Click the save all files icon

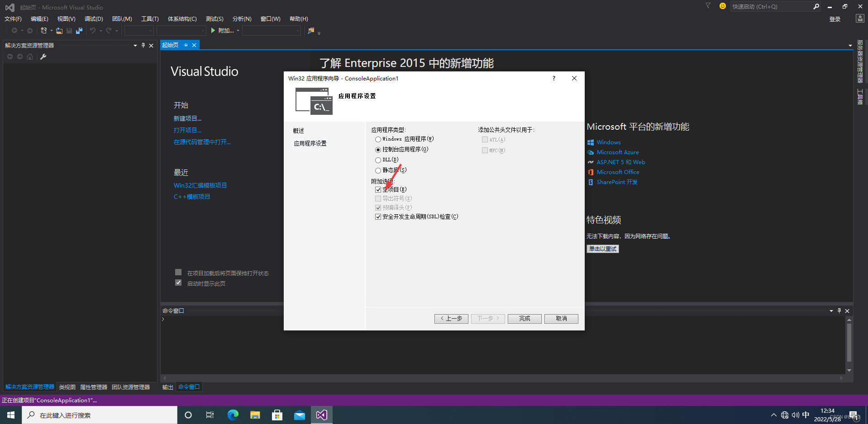click(79, 31)
